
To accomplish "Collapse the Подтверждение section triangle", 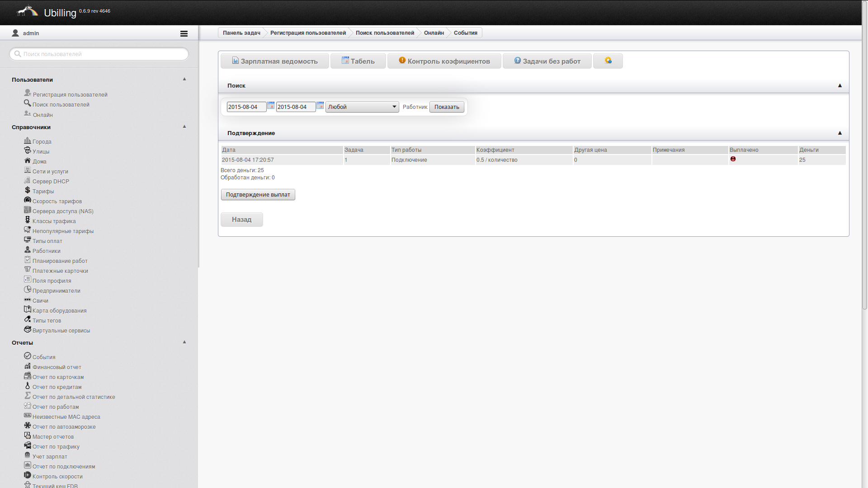I will coord(840,133).
